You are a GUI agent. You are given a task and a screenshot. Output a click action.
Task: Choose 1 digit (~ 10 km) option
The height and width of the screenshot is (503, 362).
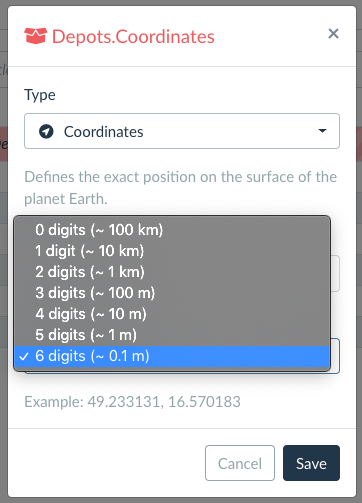tap(172, 251)
